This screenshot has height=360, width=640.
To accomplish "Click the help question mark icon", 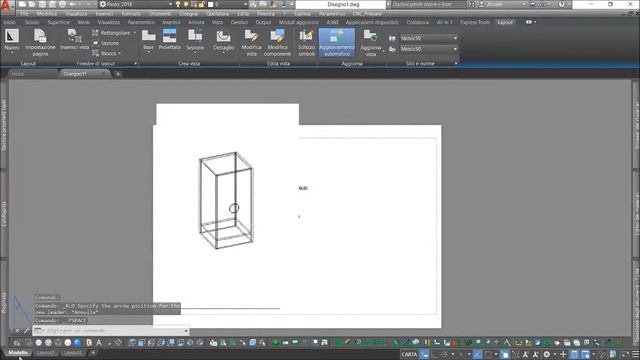I will coord(562,4).
